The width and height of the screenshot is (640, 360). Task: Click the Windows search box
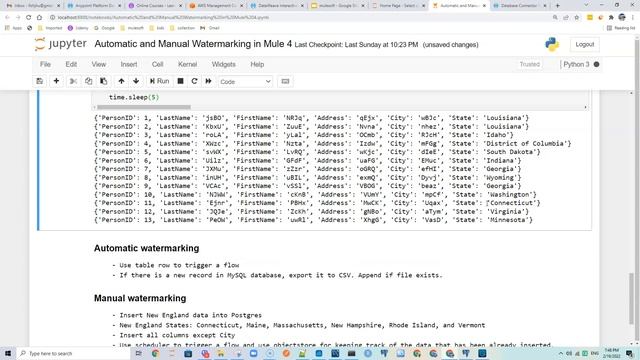tap(73, 353)
